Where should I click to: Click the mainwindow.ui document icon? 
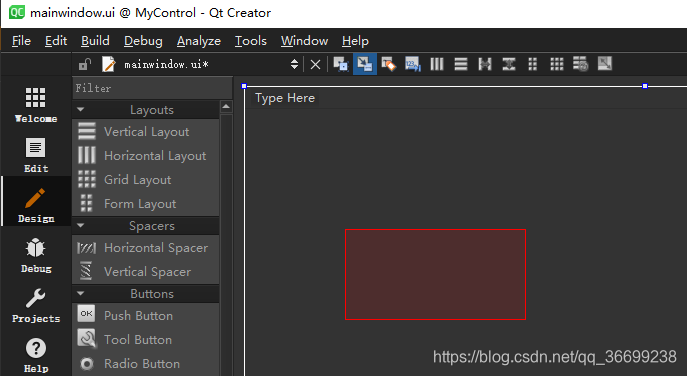109,64
